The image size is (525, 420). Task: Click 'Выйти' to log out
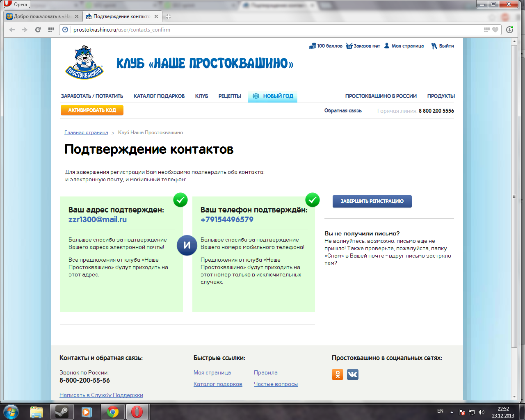(443, 46)
